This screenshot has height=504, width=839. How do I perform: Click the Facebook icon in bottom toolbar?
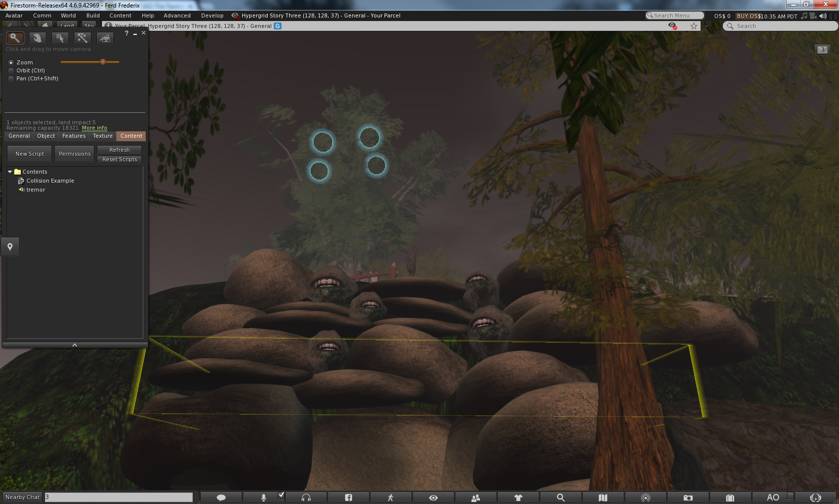[349, 498]
